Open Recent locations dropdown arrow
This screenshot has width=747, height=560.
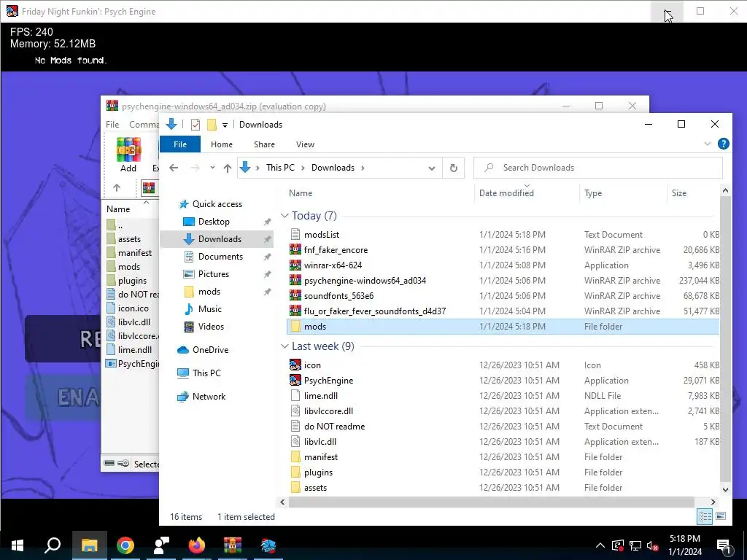click(x=212, y=168)
